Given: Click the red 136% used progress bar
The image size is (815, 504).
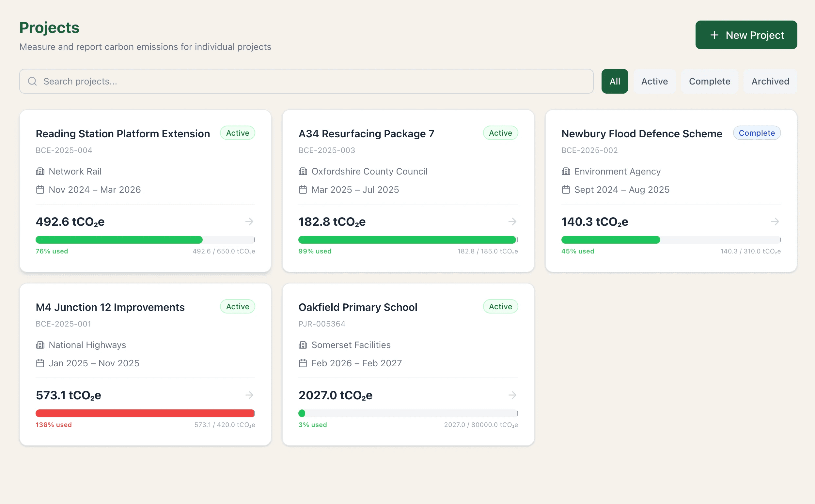Looking at the screenshot, I should pos(145,413).
